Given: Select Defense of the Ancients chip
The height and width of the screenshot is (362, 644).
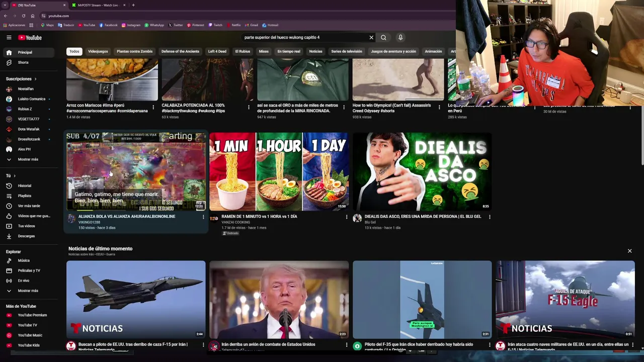Looking at the screenshot, I should (180, 51).
